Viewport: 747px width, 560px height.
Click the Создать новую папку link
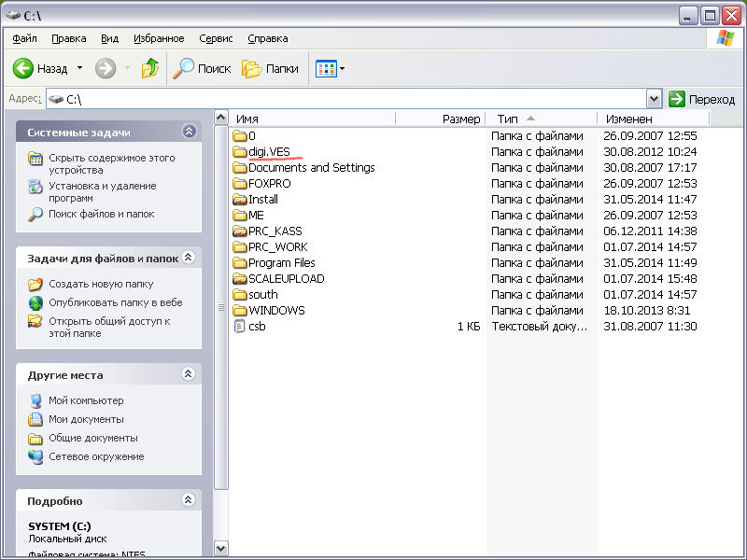101,284
